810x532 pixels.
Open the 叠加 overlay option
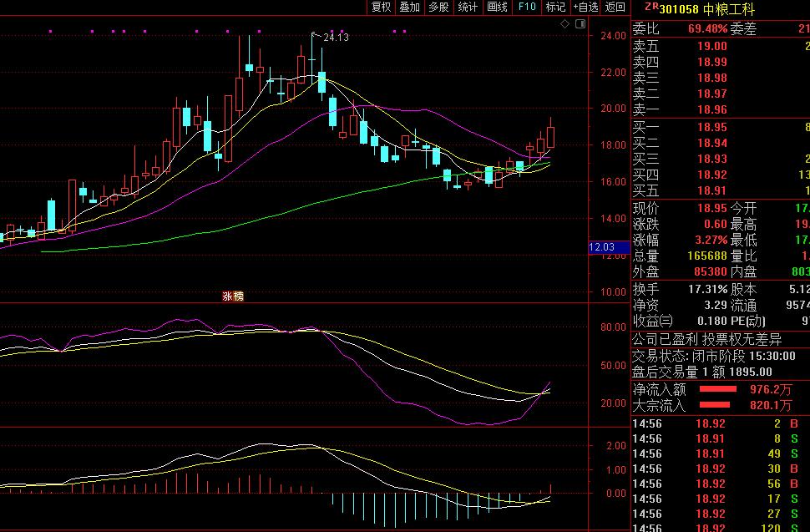(410, 8)
